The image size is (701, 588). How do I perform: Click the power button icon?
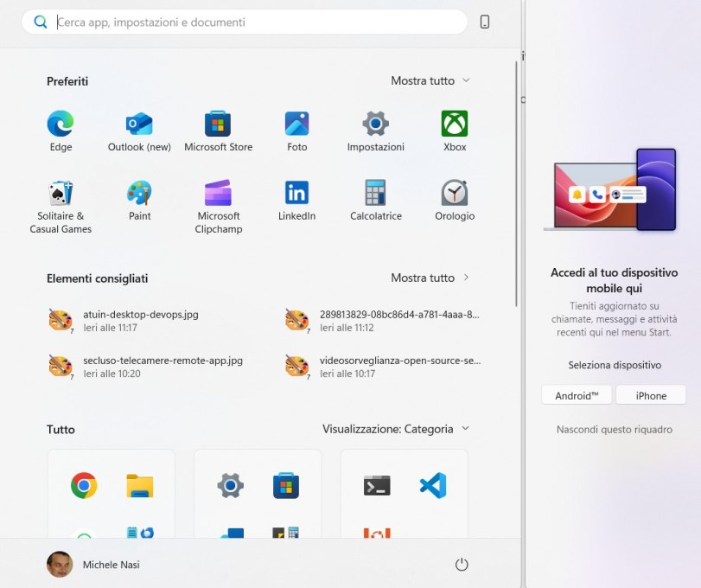click(x=462, y=565)
